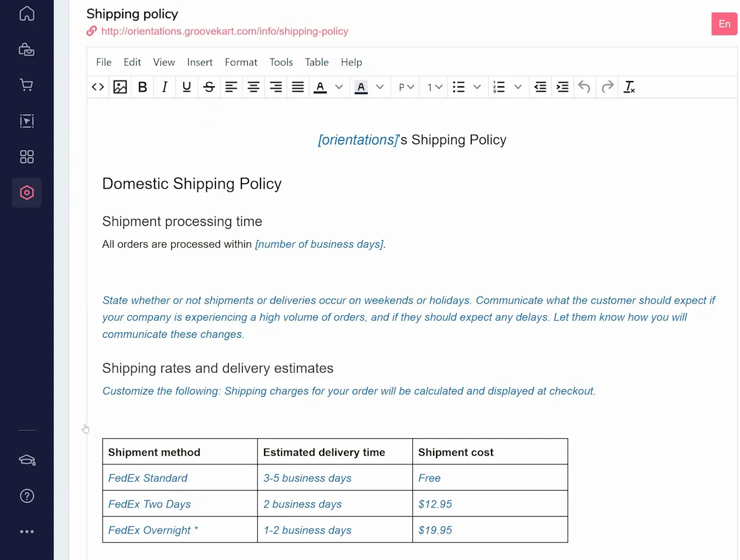Select the hexagon settings icon in sidebar
The width and height of the screenshot is (740, 560).
pyautogui.click(x=27, y=193)
